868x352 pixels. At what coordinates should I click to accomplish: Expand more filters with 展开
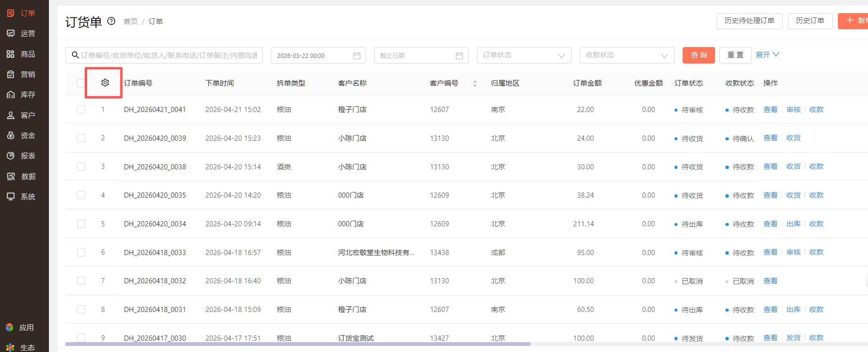[767, 55]
